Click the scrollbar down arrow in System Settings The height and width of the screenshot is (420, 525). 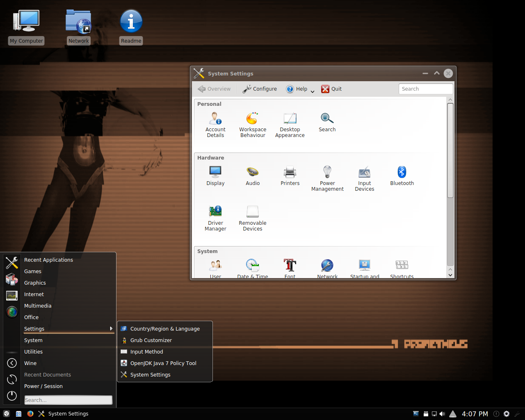coord(450,275)
